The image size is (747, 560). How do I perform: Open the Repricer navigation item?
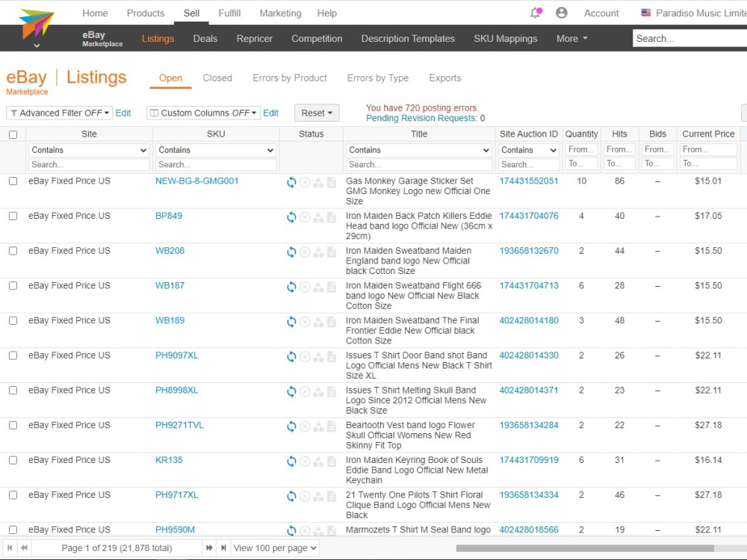(x=255, y=39)
